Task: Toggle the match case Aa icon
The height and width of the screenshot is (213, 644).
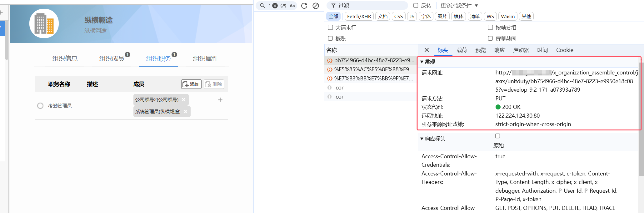Action: pyautogui.click(x=292, y=6)
